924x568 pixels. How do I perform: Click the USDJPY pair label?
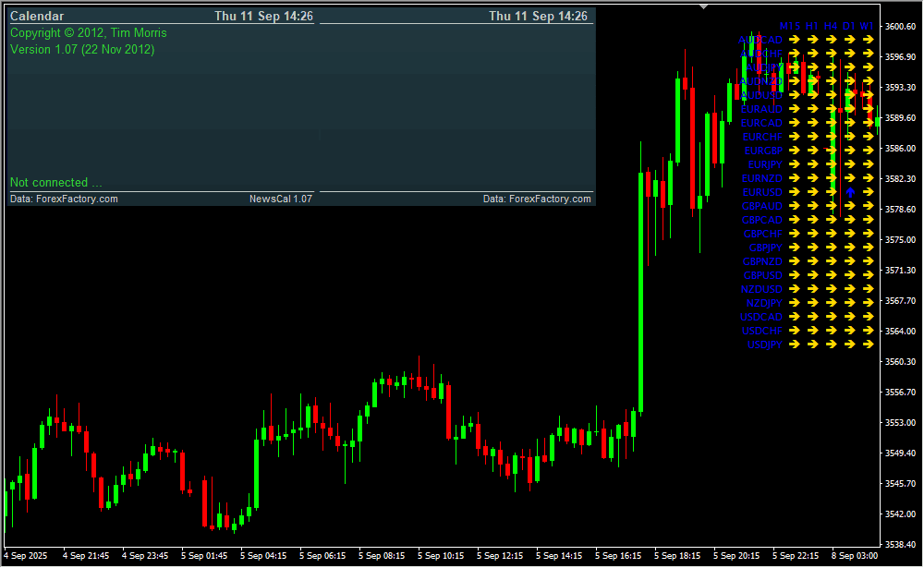point(764,344)
